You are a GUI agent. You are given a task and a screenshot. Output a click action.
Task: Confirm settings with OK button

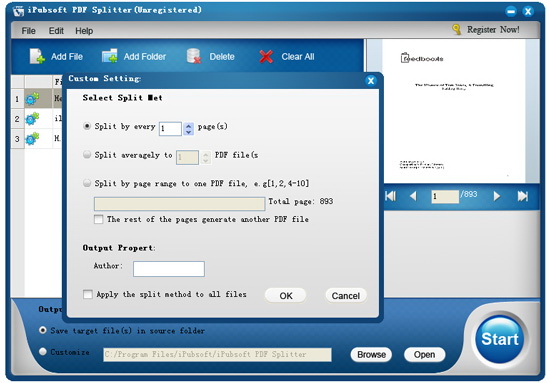[x=286, y=296]
